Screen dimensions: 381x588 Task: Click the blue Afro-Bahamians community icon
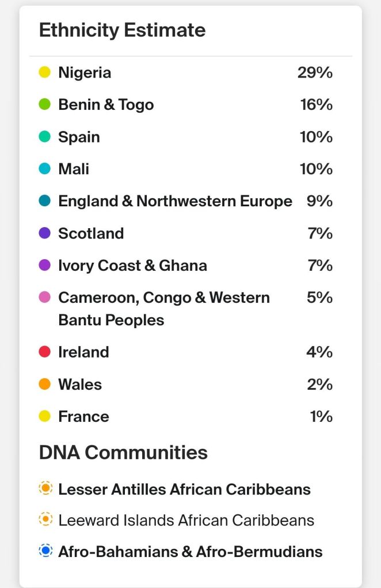coord(45,551)
